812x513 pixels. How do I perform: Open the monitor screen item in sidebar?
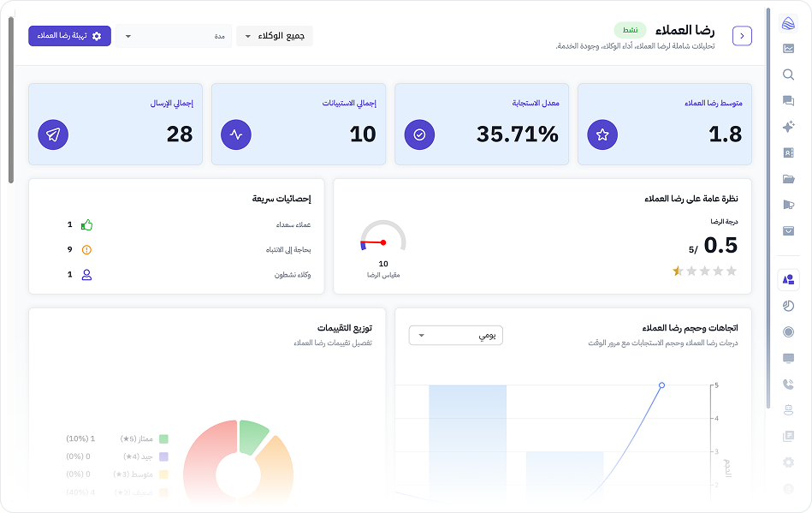[x=788, y=358]
